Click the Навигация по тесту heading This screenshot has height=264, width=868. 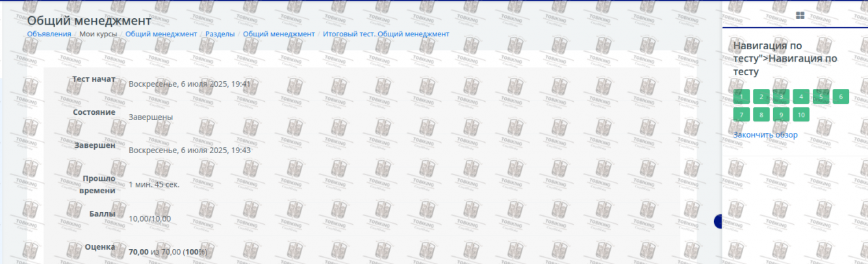tap(785, 59)
